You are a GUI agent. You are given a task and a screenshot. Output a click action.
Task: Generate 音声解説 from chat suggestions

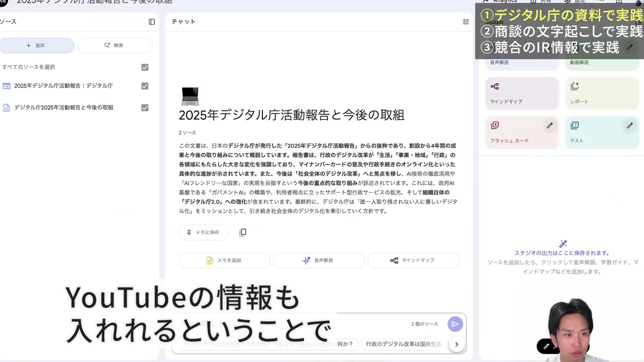point(319,260)
